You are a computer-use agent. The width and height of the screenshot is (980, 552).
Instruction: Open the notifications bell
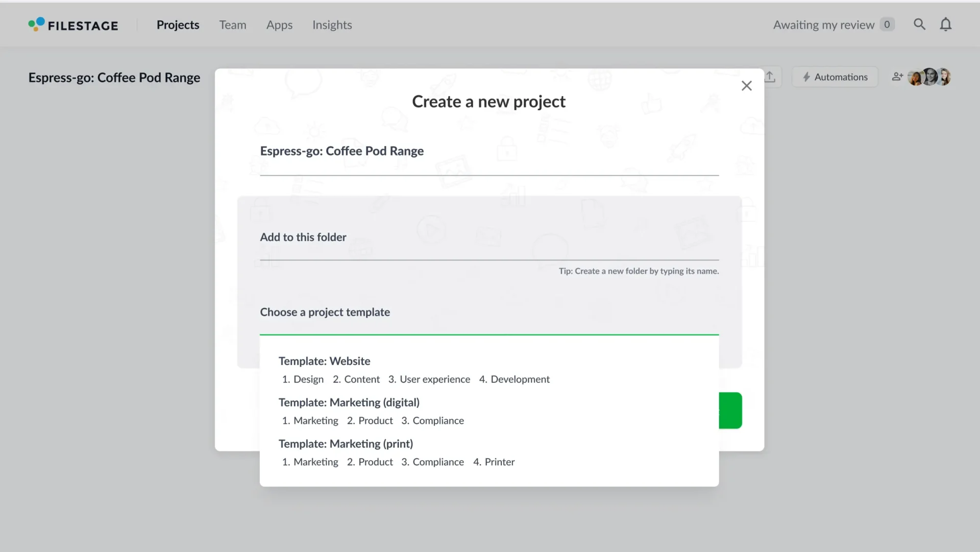945,25
